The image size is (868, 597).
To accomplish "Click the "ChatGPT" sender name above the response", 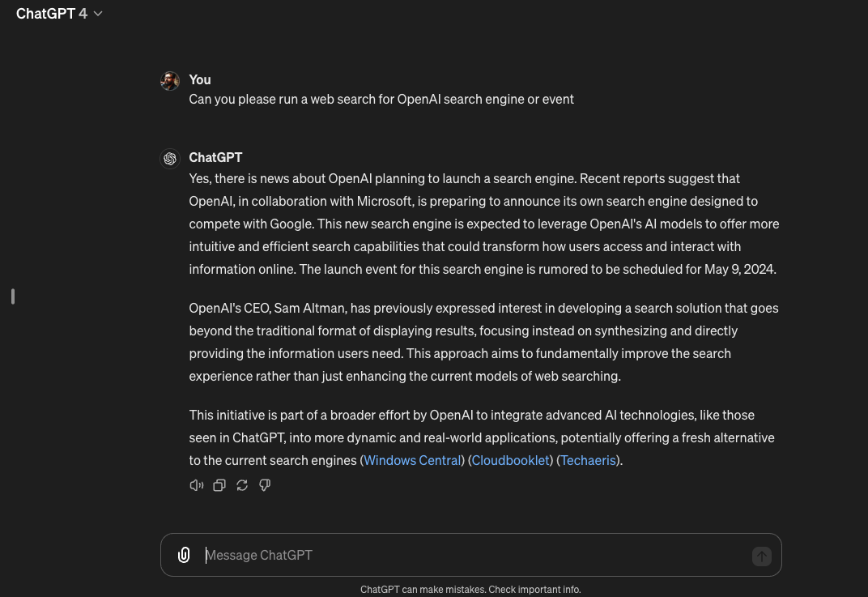I will pyautogui.click(x=215, y=157).
